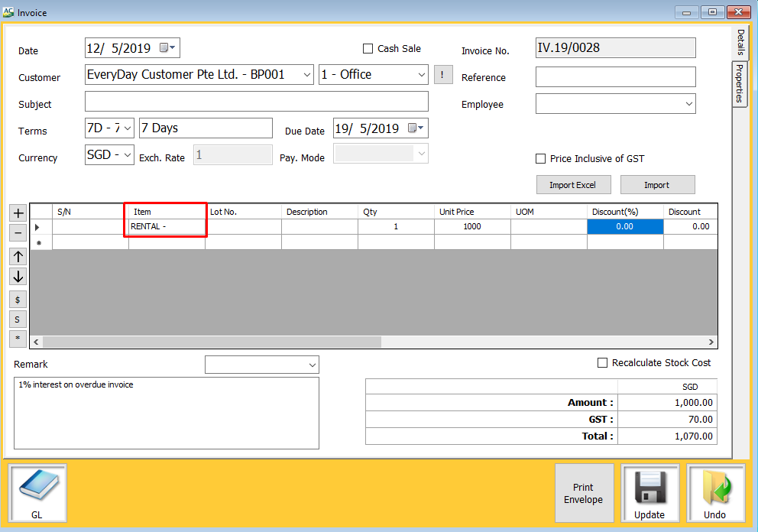Click the Print Envelope button
Viewport: 758px width, 532px height.
(584, 493)
